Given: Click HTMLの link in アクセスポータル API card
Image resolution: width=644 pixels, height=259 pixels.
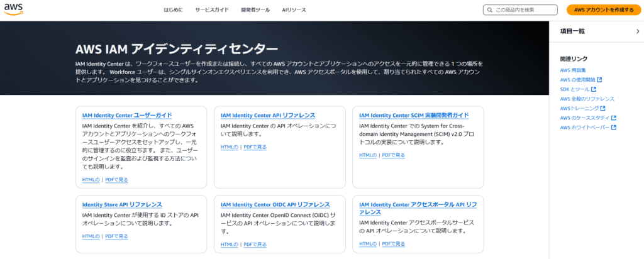Looking at the screenshot, I should coord(367,244).
